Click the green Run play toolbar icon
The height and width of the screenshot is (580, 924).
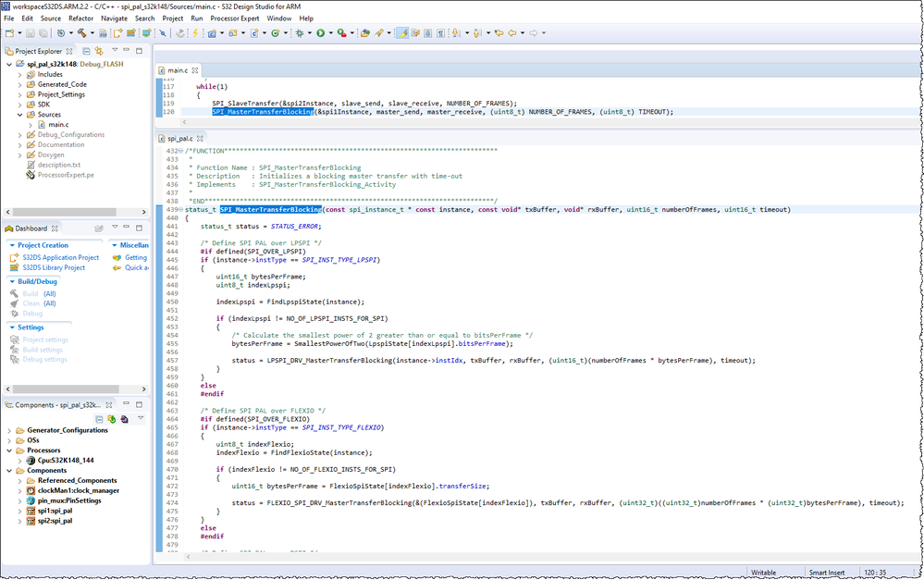[321, 33]
